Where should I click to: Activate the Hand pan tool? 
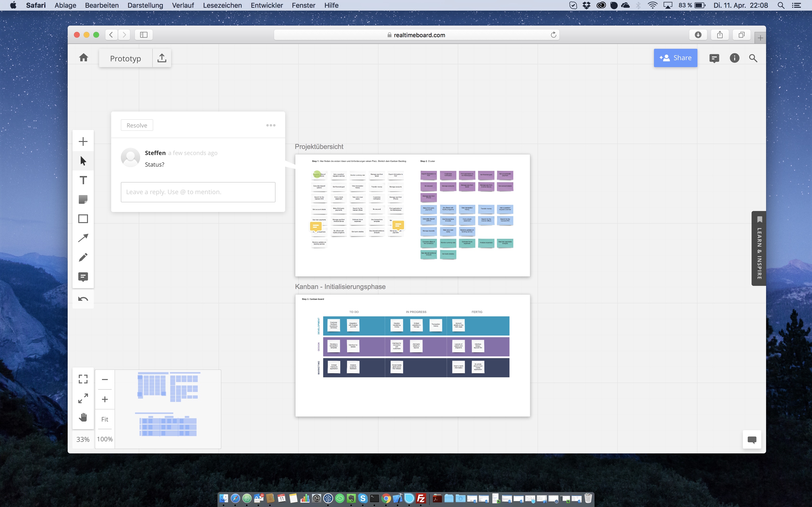[83, 417]
